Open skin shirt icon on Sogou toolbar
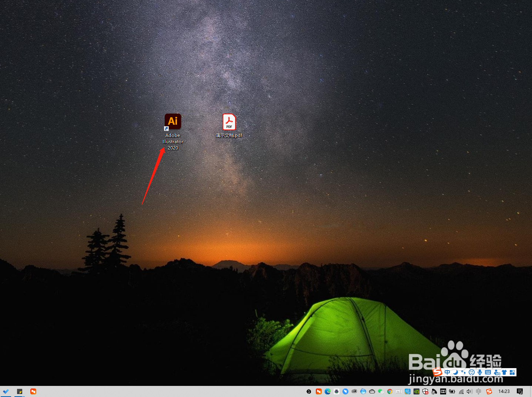Image resolution: width=532 pixels, height=397 pixels. [x=504, y=372]
